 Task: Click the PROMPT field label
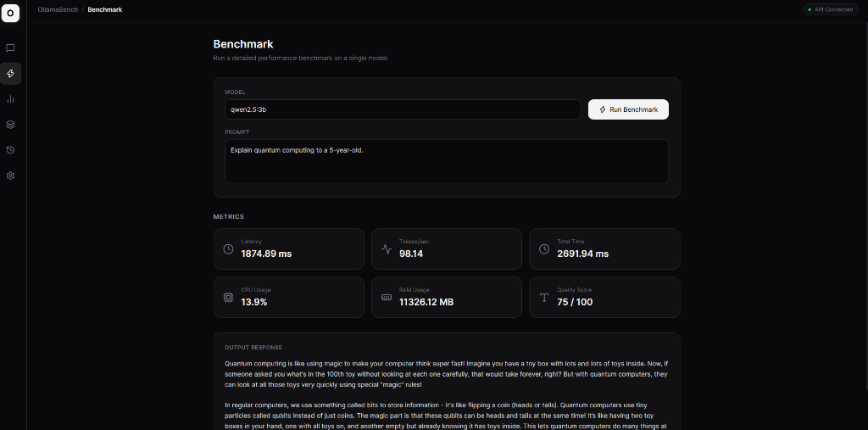click(237, 131)
